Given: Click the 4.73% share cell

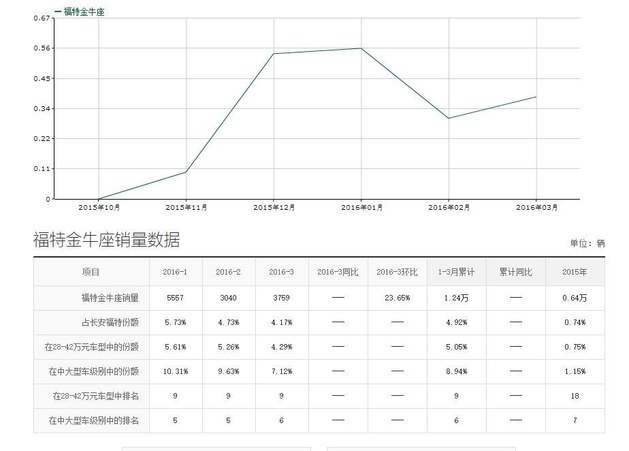Looking at the screenshot, I should pyautogui.click(x=228, y=322).
